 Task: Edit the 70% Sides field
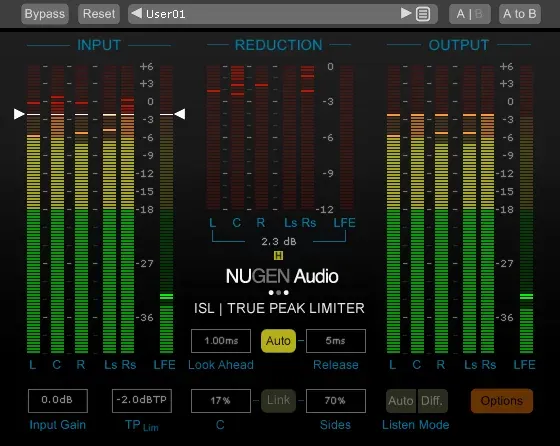click(336, 401)
